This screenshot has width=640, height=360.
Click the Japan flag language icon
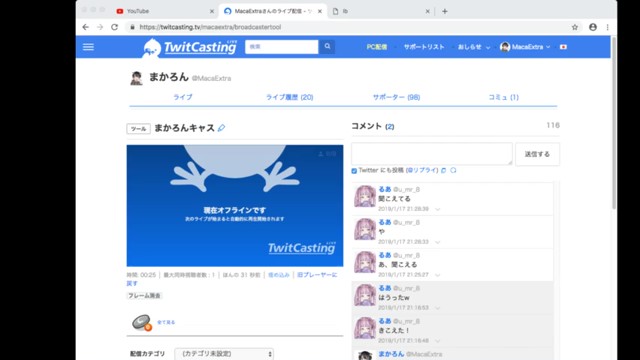click(563, 47)
